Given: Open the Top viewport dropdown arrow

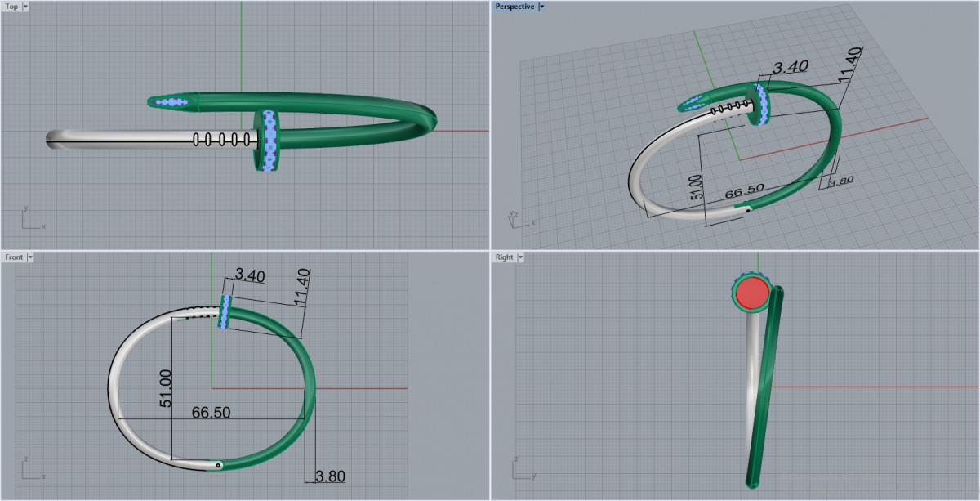Looking at the screenshot, I should (25, 7).
